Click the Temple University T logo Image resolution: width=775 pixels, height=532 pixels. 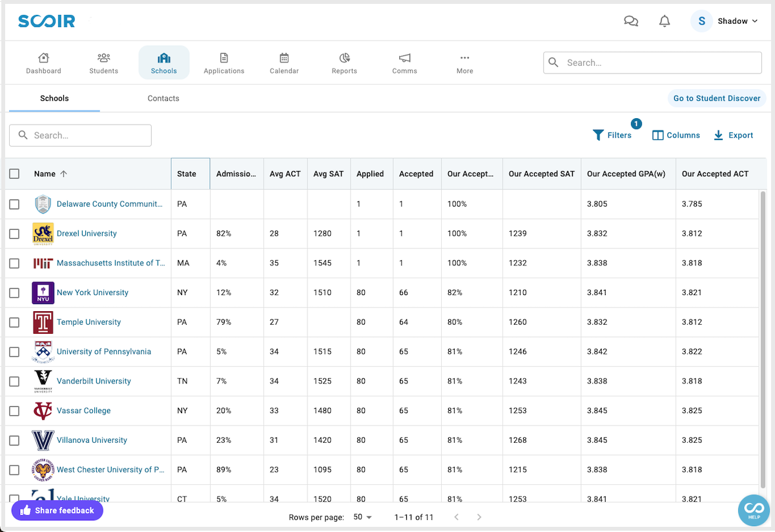[43, 322]
